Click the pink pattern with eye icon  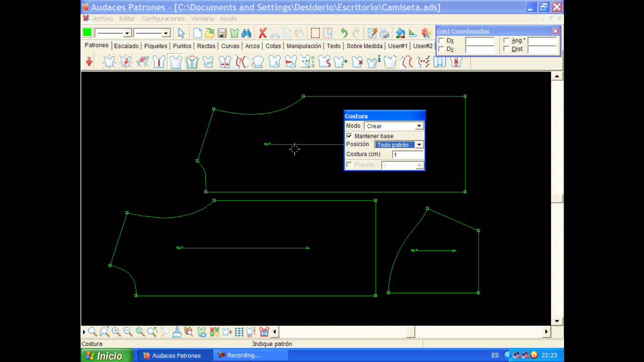pos(264,332)
